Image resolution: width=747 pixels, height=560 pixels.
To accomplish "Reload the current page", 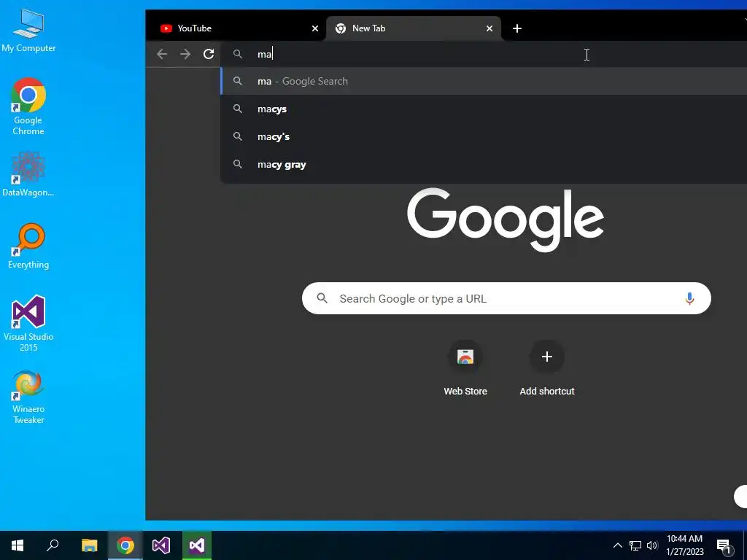I will click(x=209, y=54).
